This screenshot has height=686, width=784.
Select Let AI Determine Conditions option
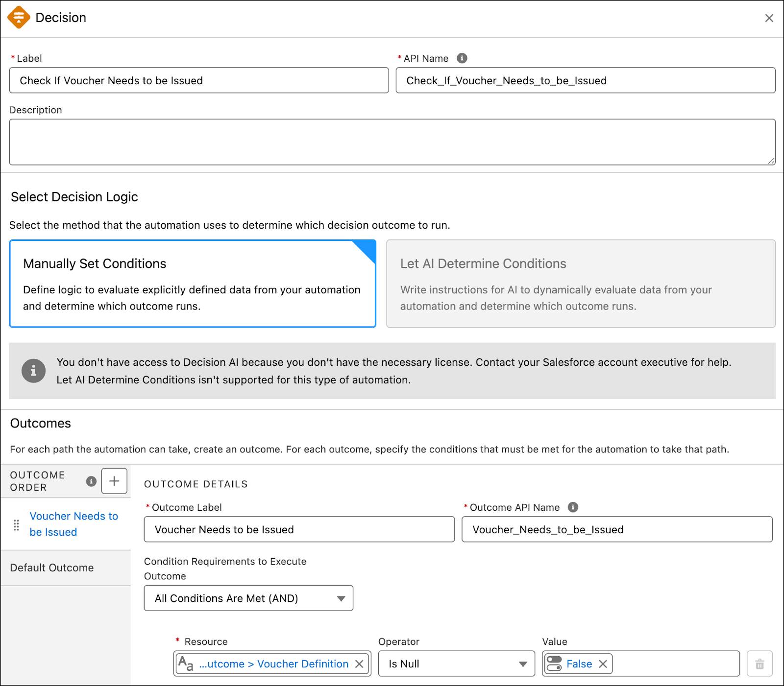(581, 284)
